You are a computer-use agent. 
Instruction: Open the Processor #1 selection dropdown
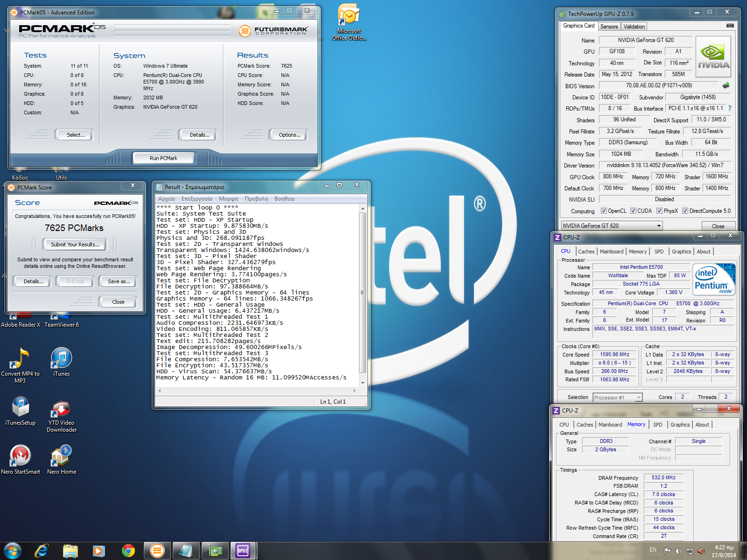618,398
